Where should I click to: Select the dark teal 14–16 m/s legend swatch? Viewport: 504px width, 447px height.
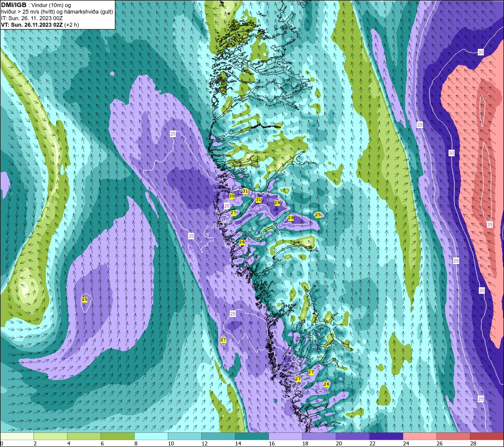(x=252, y=436)
